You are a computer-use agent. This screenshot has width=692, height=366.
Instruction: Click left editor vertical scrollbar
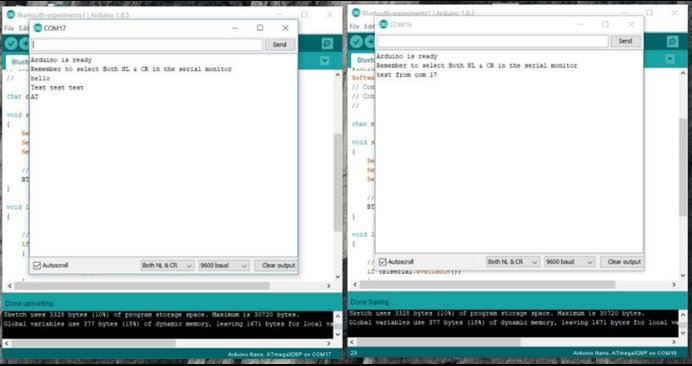(338, 182)
